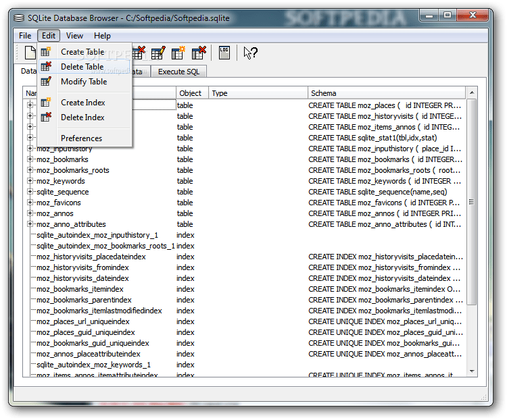
Task: Expand the first table's tree node
Action: click(x=30, y=105)
